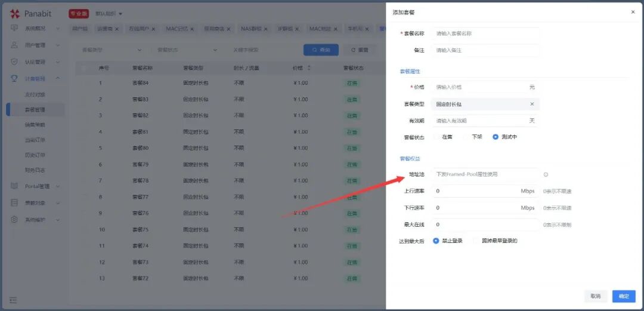Expand the Portal管理 sidebar chevron
The width and height of the screenshot is (644, 311).
(57, 186)
